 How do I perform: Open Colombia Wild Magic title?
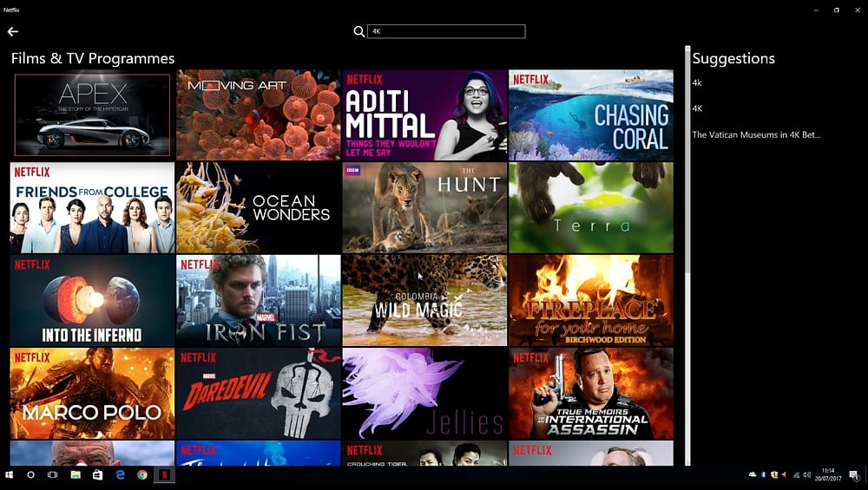(424, 300)
